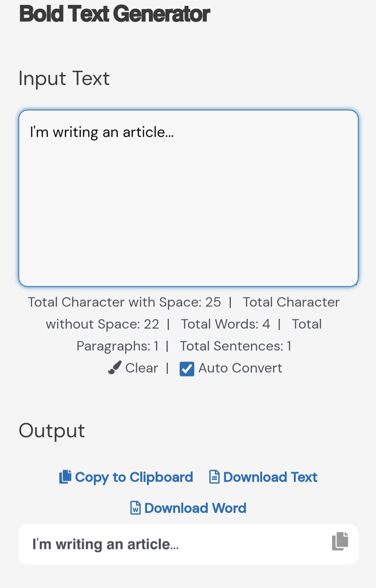The height and width of the screenshot is (588, 376).
Task: Select the Copy to Clipboard link text
Action: pos(134,477)
